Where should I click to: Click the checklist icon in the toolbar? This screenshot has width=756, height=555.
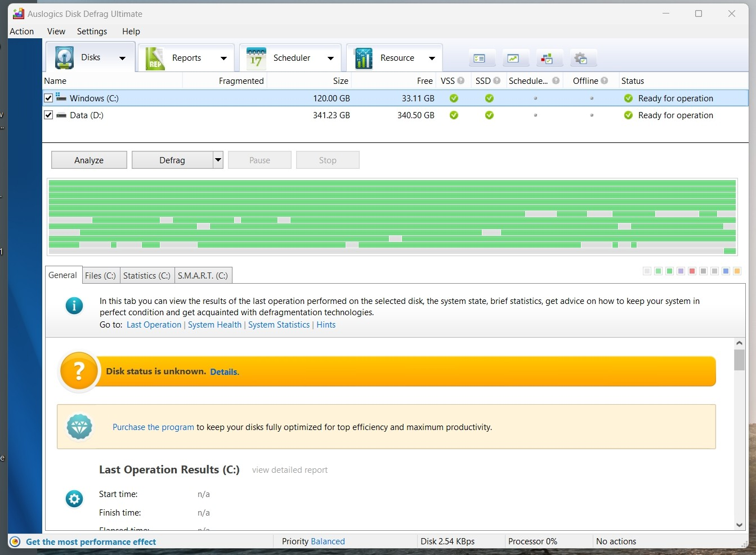[x=479, y=59]
